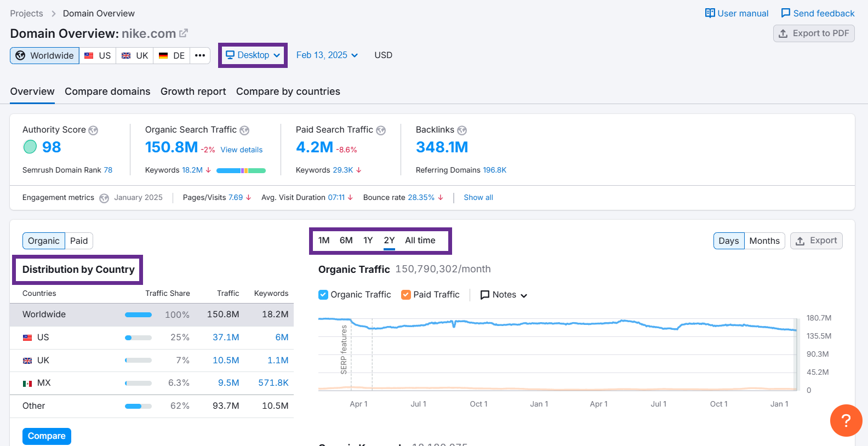Viewport: 868px width, 446px height.
Task: Go to Projects breadcrumb
Action: (x=26, y=13)
